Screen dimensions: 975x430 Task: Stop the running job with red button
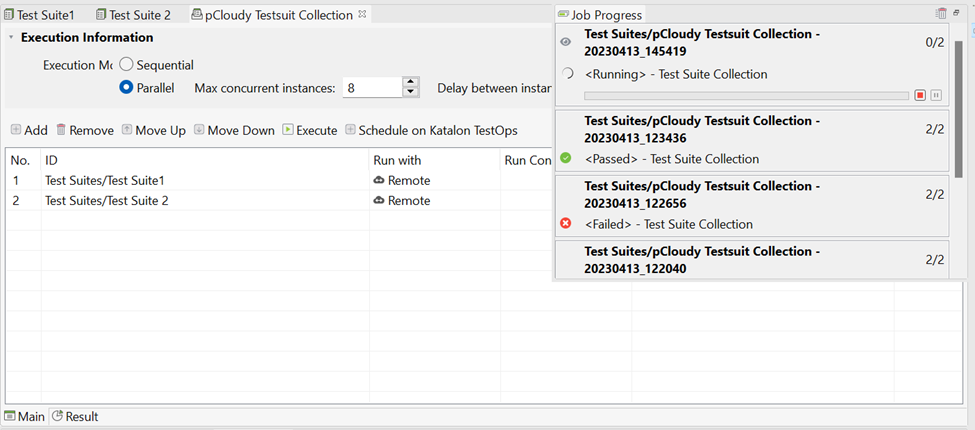pos(920,95)
